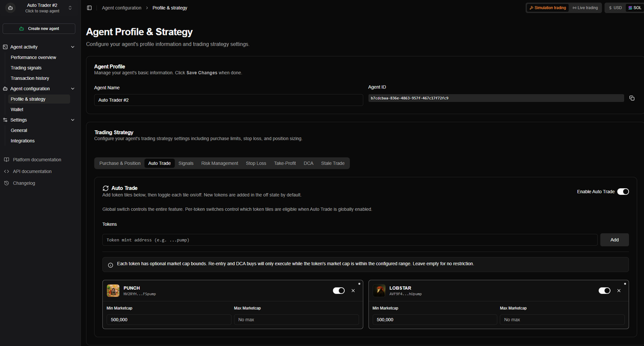This screenshot has height=346, width=644.
Task: Switch to Risk Management tab
Action: click(219, 163)
